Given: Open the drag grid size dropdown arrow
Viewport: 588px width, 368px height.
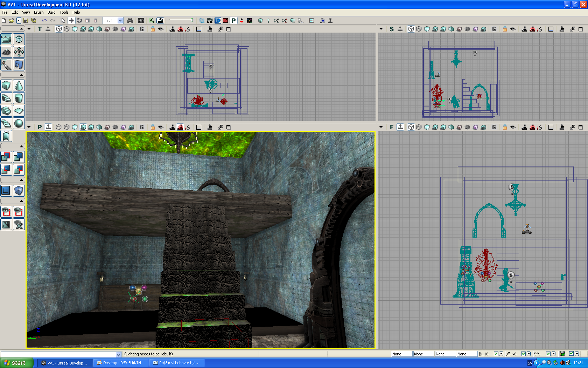Looking at the screenshot, I should [x=502, y=354].
